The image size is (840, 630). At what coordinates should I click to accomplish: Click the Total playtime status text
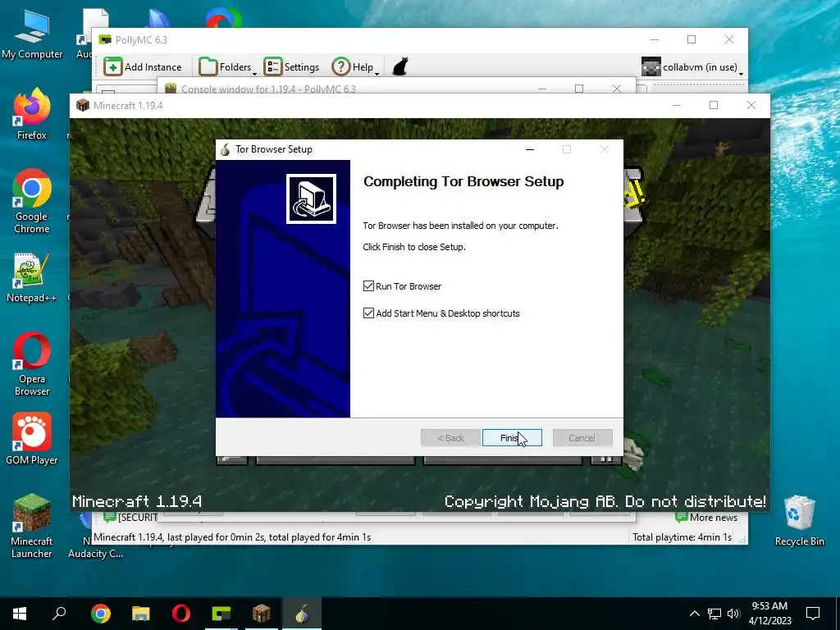[x=682, y=536]
